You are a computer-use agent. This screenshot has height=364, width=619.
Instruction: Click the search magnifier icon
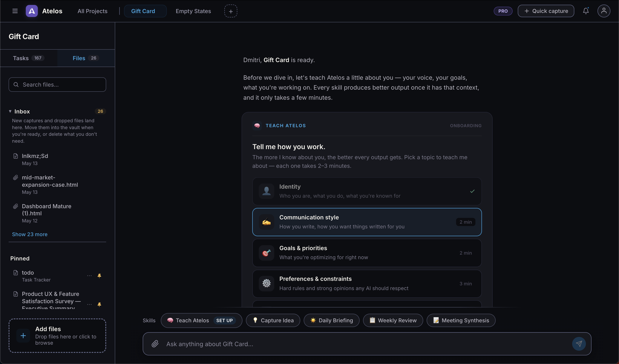point(16,85)
